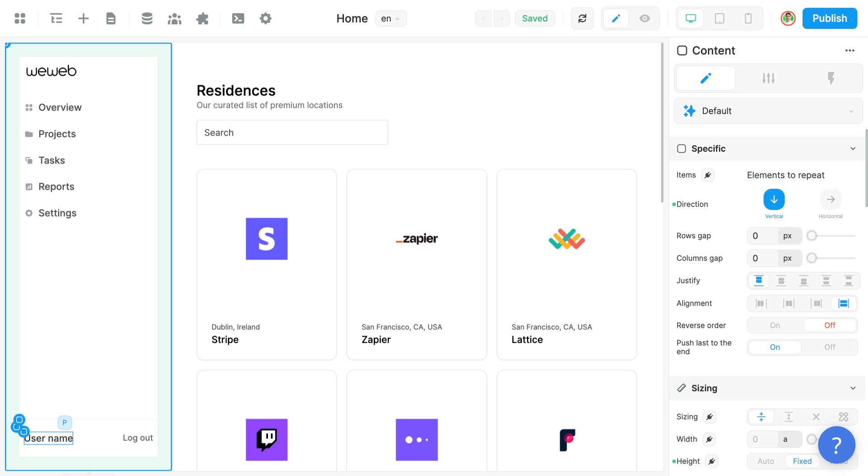
Task: Click the bind plug icon next to Items
Action: click(x=708, y=175)
